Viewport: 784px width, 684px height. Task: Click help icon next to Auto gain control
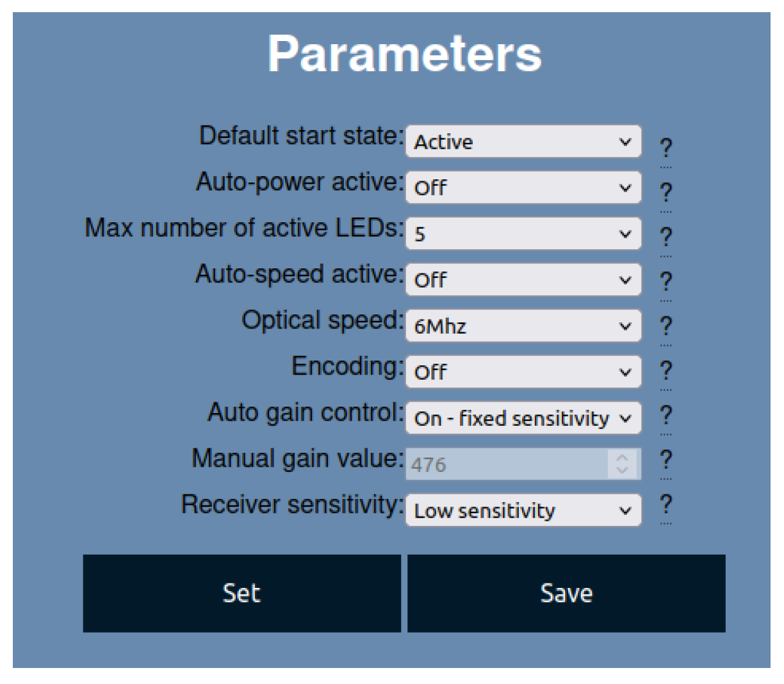(666, 415)
